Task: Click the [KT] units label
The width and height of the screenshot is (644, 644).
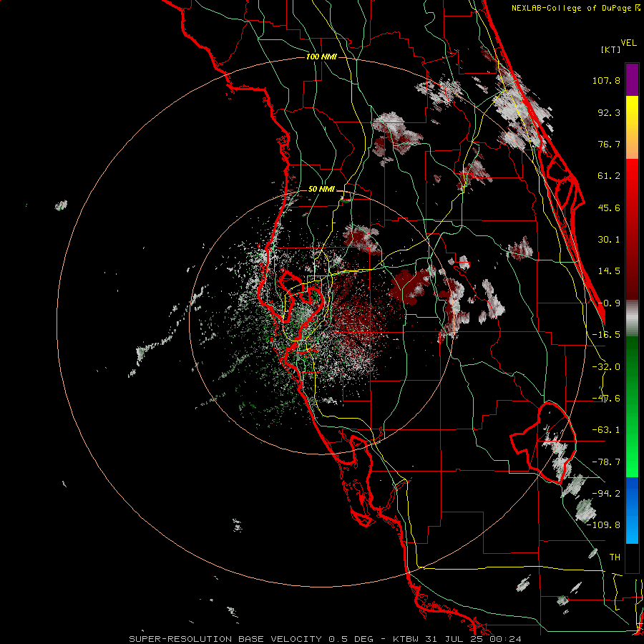Action: coord(610,49)
